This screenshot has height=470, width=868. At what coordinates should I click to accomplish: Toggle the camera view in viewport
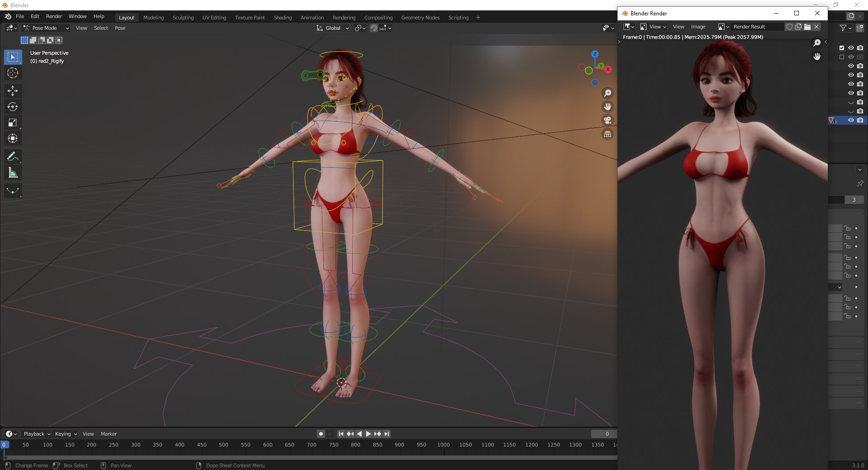pos(608,120)
